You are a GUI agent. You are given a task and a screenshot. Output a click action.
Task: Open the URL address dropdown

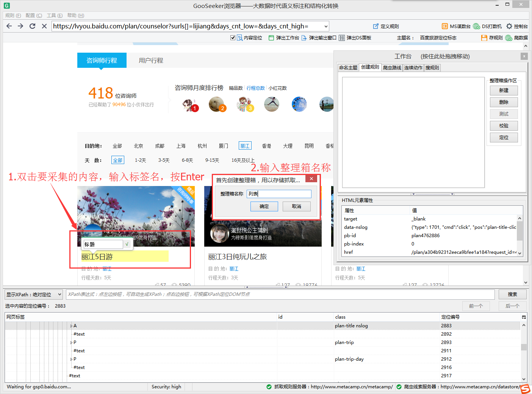click(326, 26)
